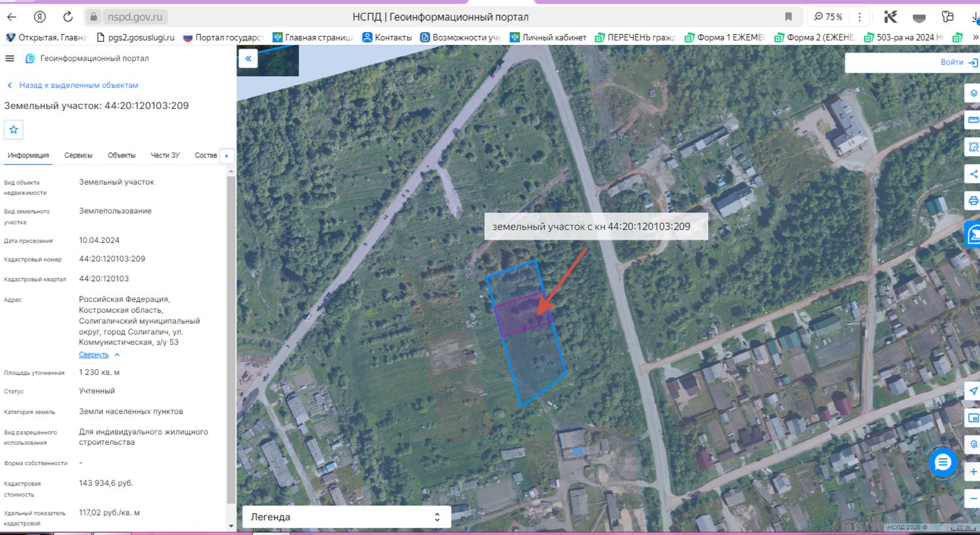Print the map with the printer icon
This screenshot has width=980, height=535.
tap(973, 201)
